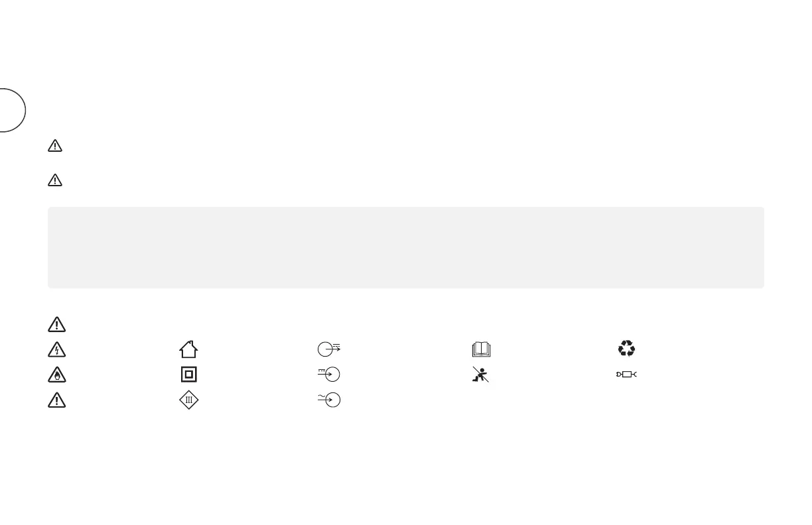The height and width of the screenshot is (525, 812).
Task: Click the fuse symbol icon
Action: coord(626,375)
